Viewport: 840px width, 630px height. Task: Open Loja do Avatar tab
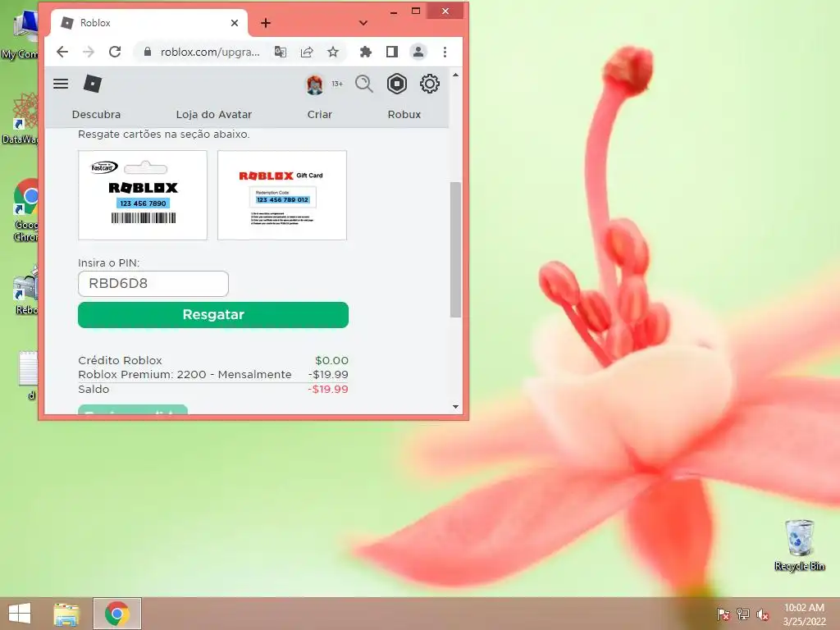[214, 114]
